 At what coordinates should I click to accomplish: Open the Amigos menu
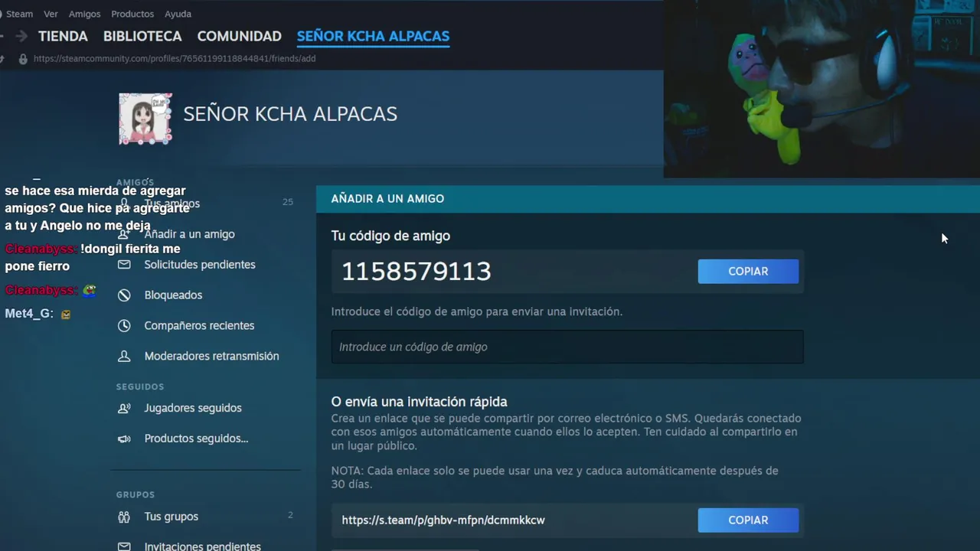pyautogui.click(x=84, y=14)
